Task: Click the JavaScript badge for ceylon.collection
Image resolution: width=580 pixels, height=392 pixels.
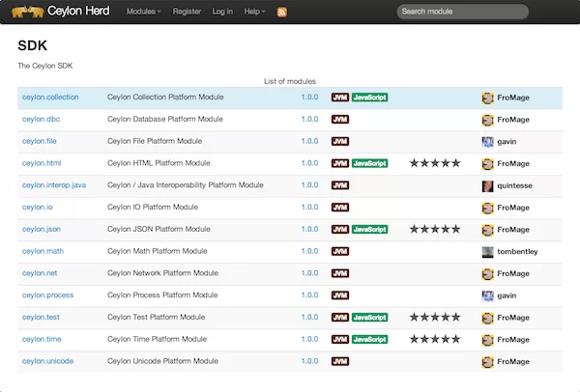Action: 369,98
